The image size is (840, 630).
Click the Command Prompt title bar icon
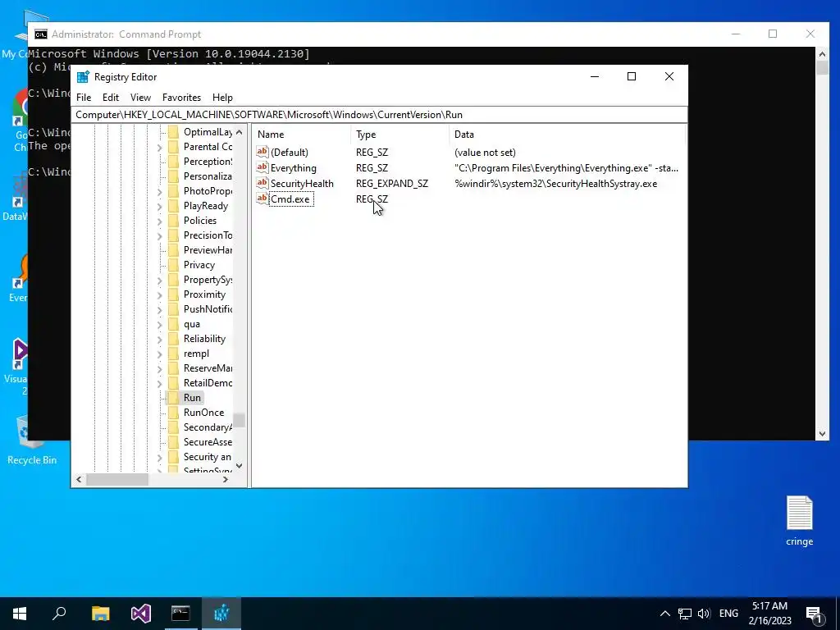click(41, 34)
